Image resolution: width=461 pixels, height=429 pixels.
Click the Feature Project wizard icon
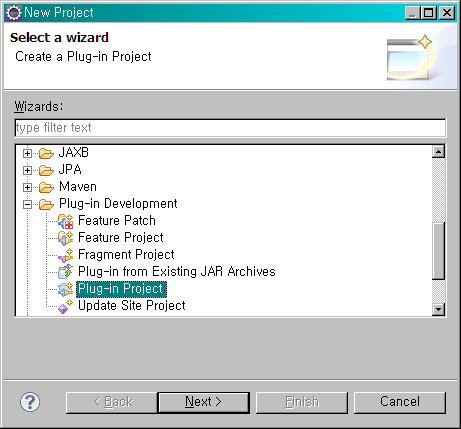[x=65, y=238]
